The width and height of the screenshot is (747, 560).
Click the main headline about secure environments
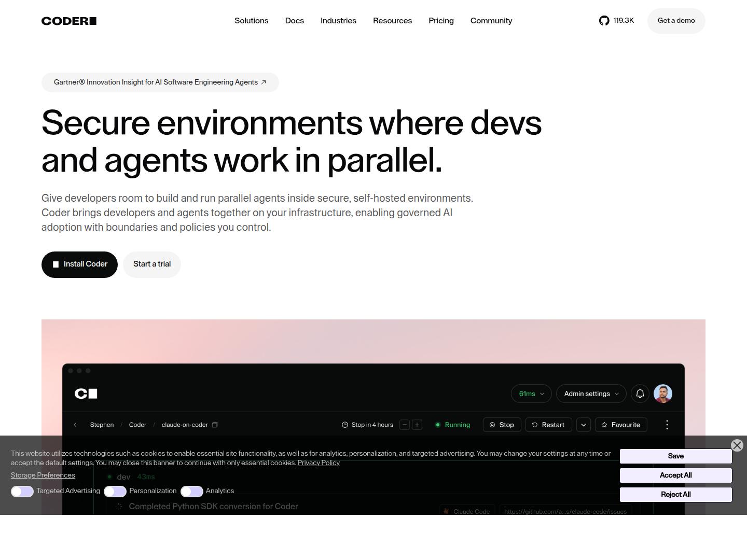tap(292, 142)
